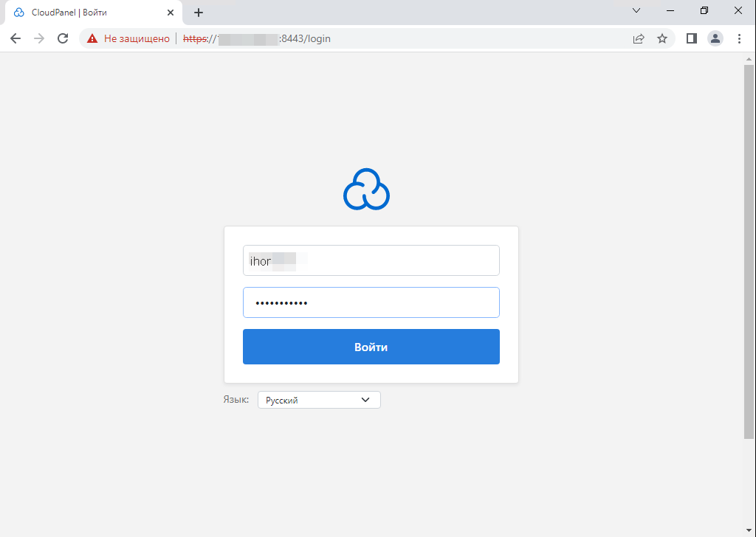Image resolution: width=756 pixels, height=537 pixels.
Task: Click the password field with hidden dots
Action: (371, 302)
